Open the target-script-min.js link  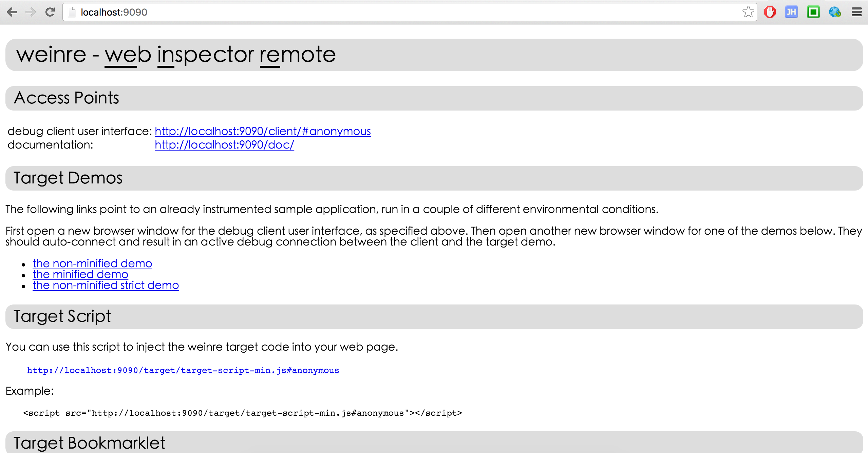[183, 370]
